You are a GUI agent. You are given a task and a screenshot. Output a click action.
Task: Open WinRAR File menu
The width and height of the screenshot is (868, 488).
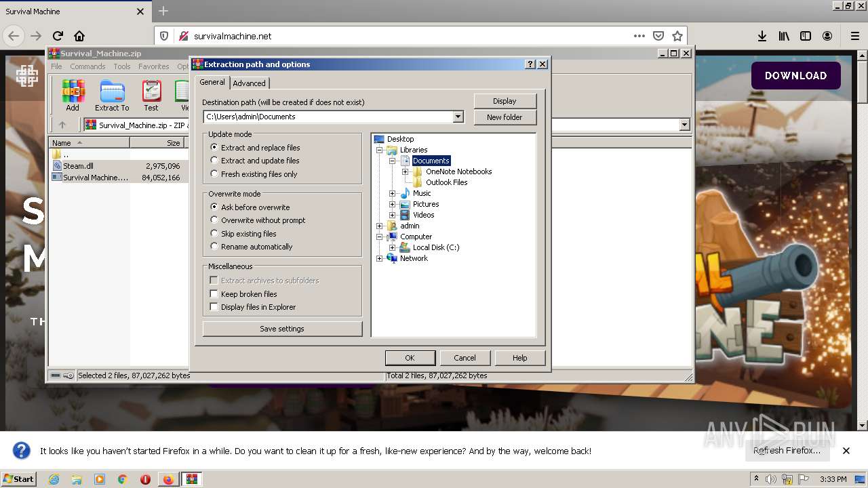coord(56,66)
